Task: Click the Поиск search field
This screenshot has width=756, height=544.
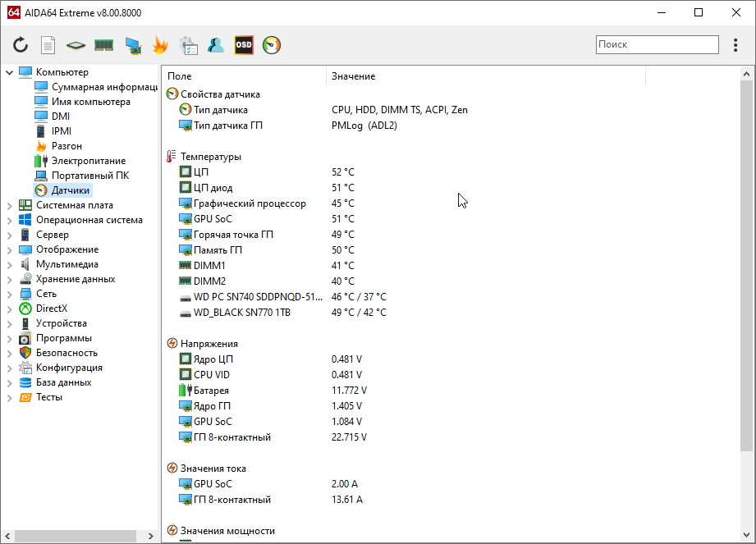Action: (657, 44)
